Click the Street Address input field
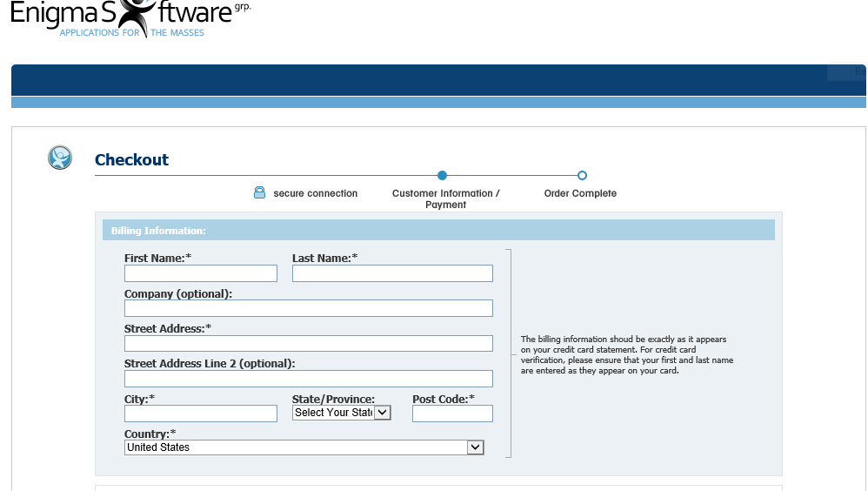The width and height of the screenshot is (868, 491). (309, 344)
